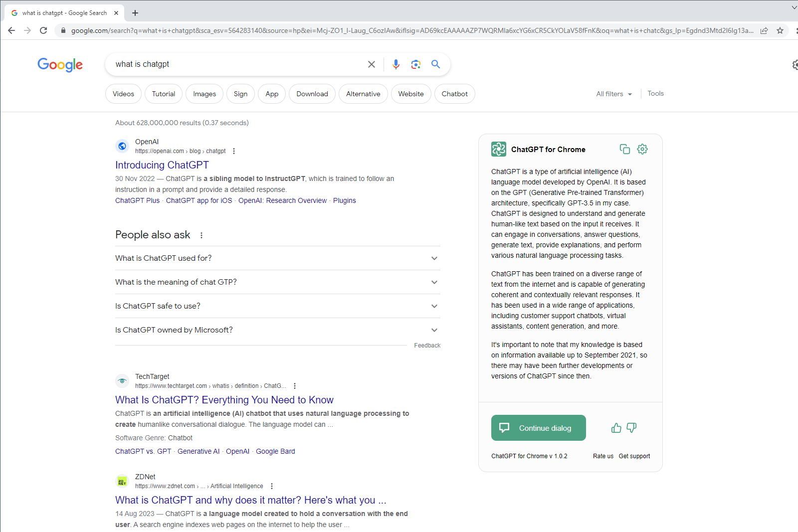Screen dimensions: 798x532
Task: Click the 'Rate us' link
Action: click(603, 456)
